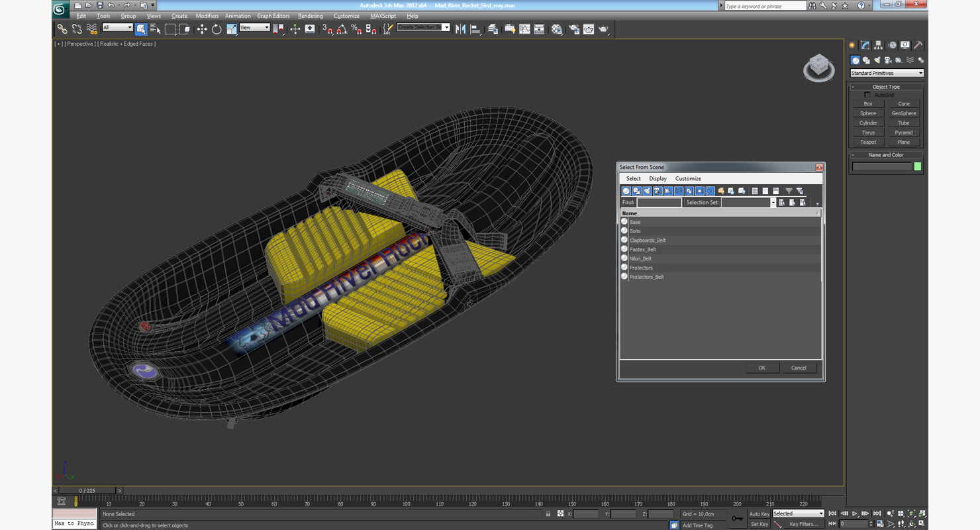This screenshot has height=530, width=980.
Task: Click the Play Animation button
Action: pyautogui.click(x=855, y=513)
